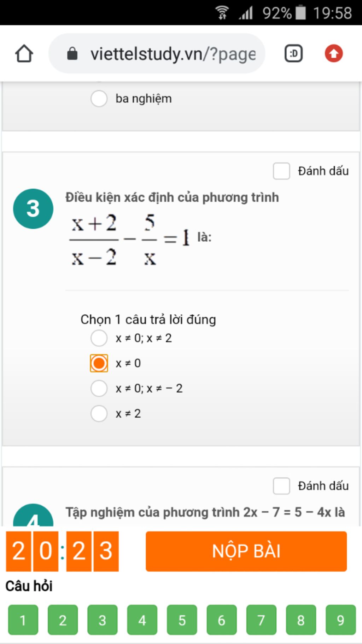362x644 pixels.
Task: Tap the Wi-Fi status icon
Action: point(222,13)
